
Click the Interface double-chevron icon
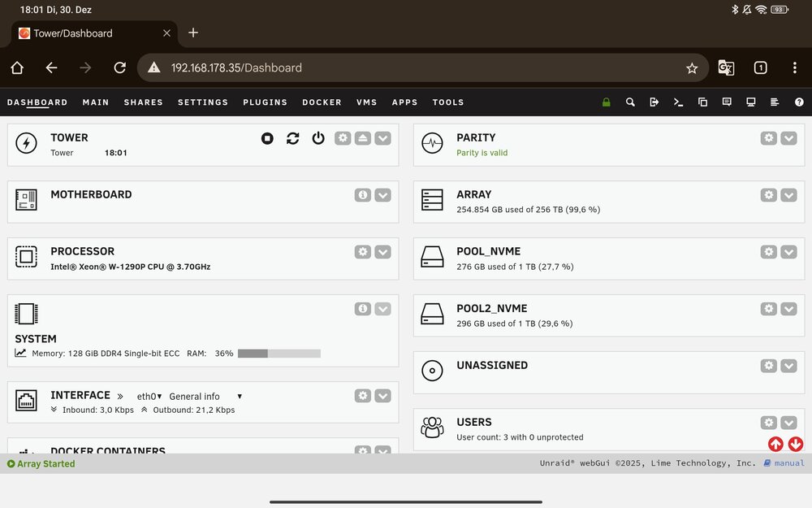(120, 397)
